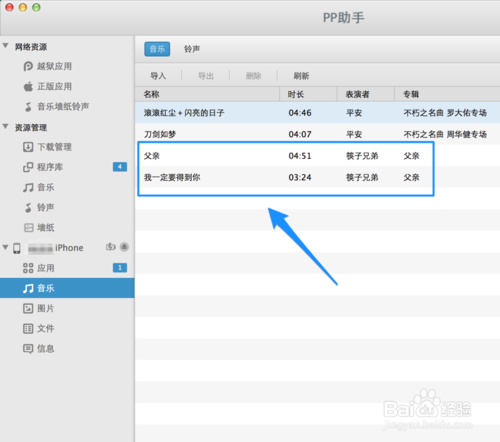Collapse the iPhone device tree

pyautogui.click(x=5, y=247)
